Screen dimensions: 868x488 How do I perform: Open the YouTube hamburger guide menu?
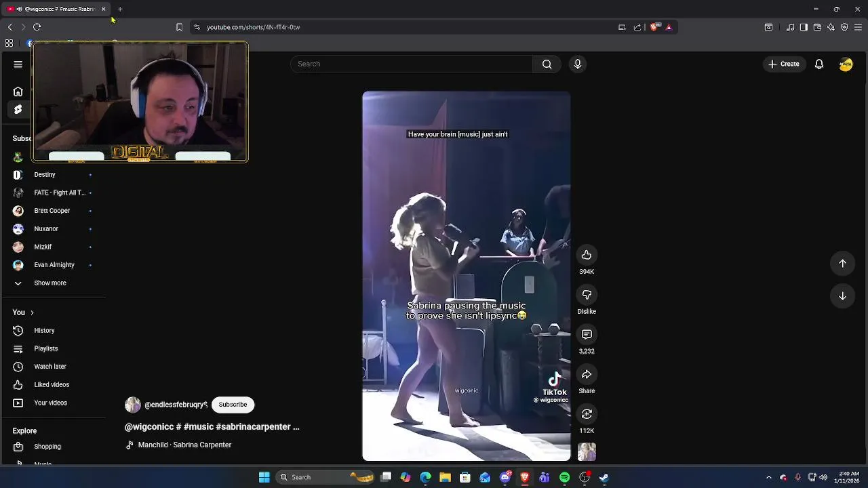[x=18, y=64]
